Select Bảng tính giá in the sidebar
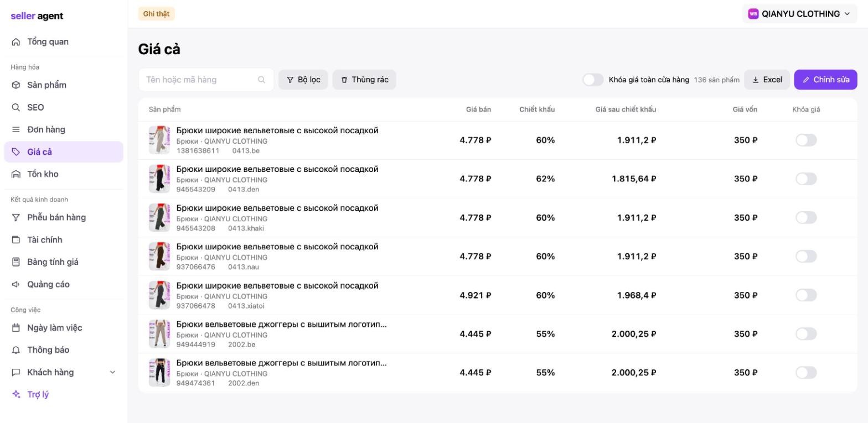Viewport: 868px width, 423px height. (x=64, y=262)
